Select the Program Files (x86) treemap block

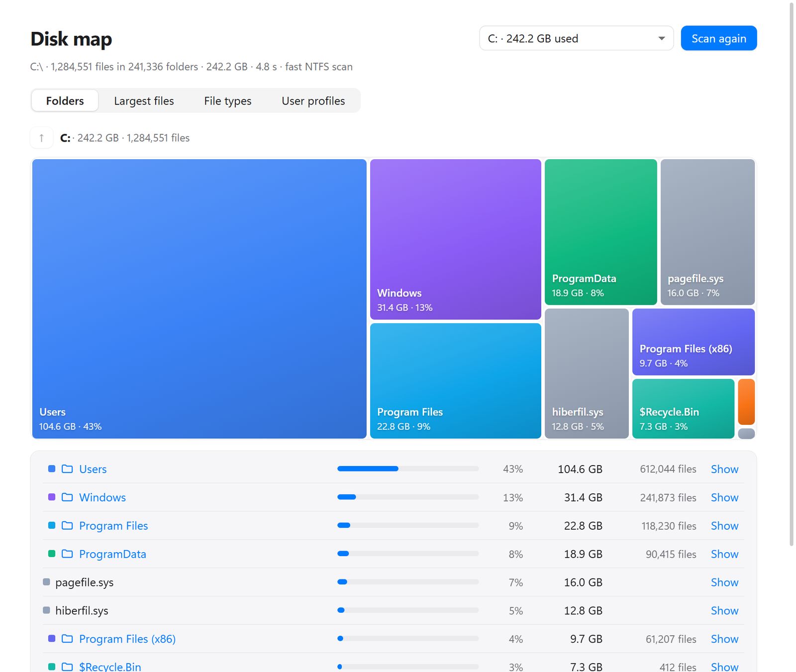tap(694, 342)
